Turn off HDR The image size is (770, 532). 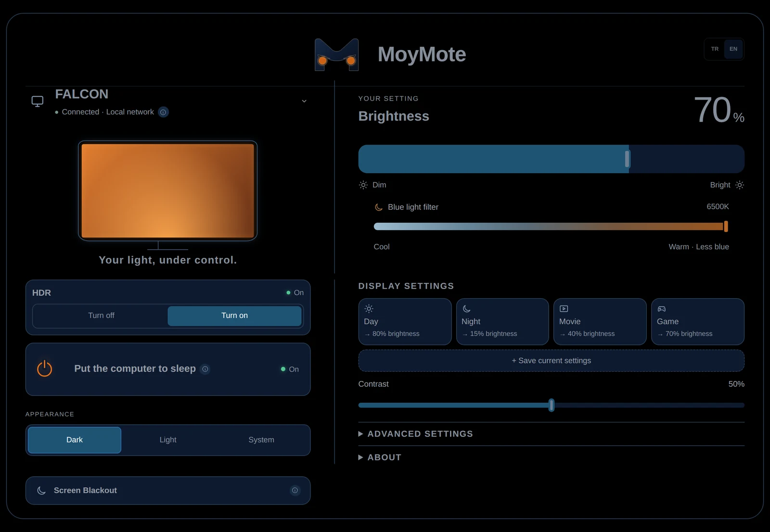[101, 316]
